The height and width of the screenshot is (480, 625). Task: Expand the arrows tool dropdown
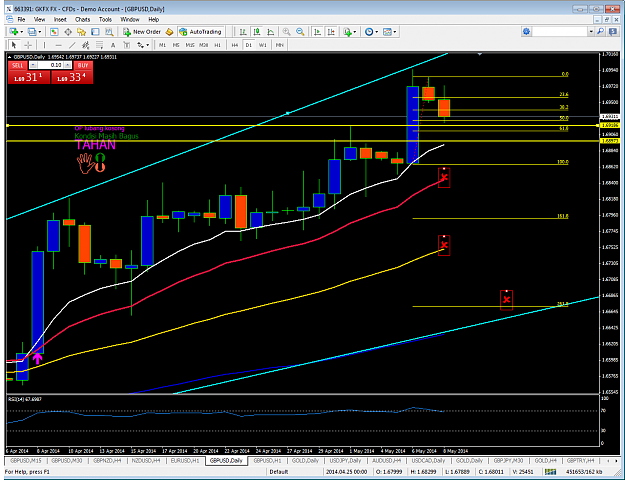pyautogui.click(x=147, y=45)
